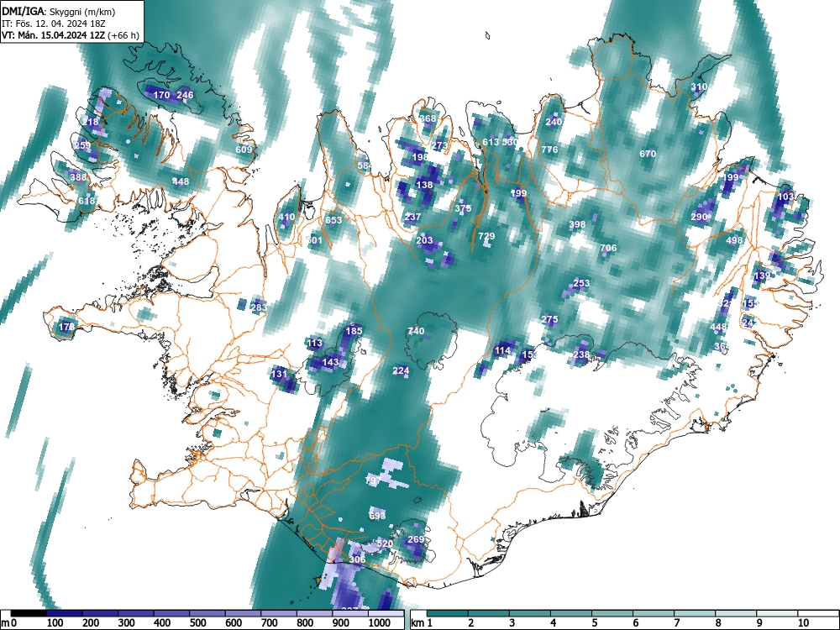Select the visibility value 670

pos(648,154)
